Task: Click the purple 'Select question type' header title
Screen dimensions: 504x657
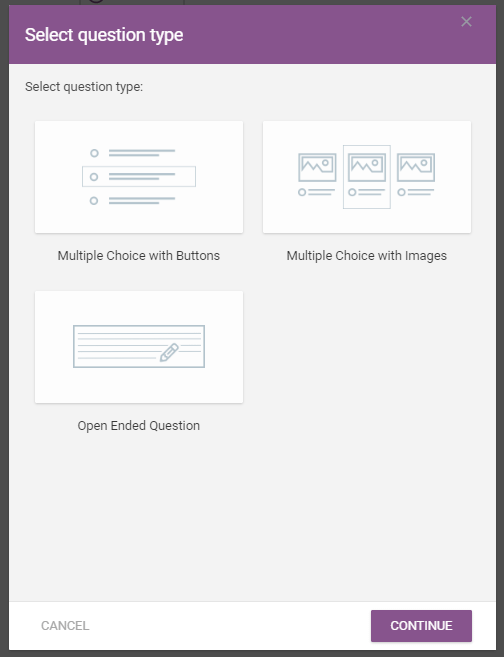Action: pos(104,35)
